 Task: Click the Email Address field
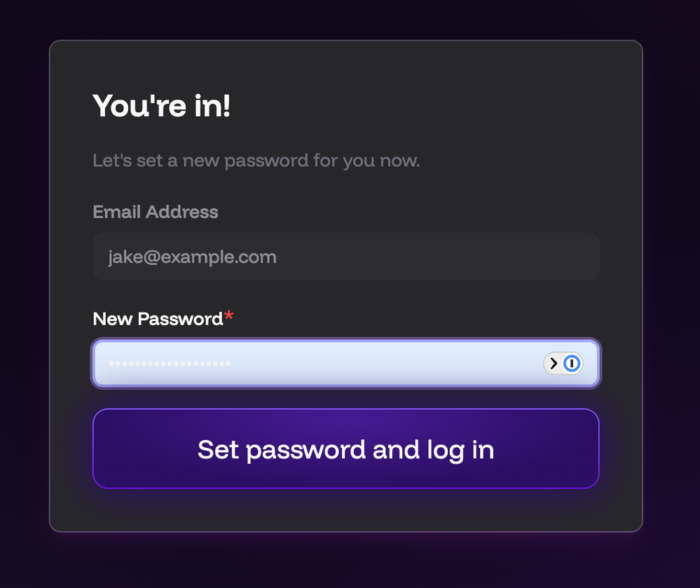345,257
